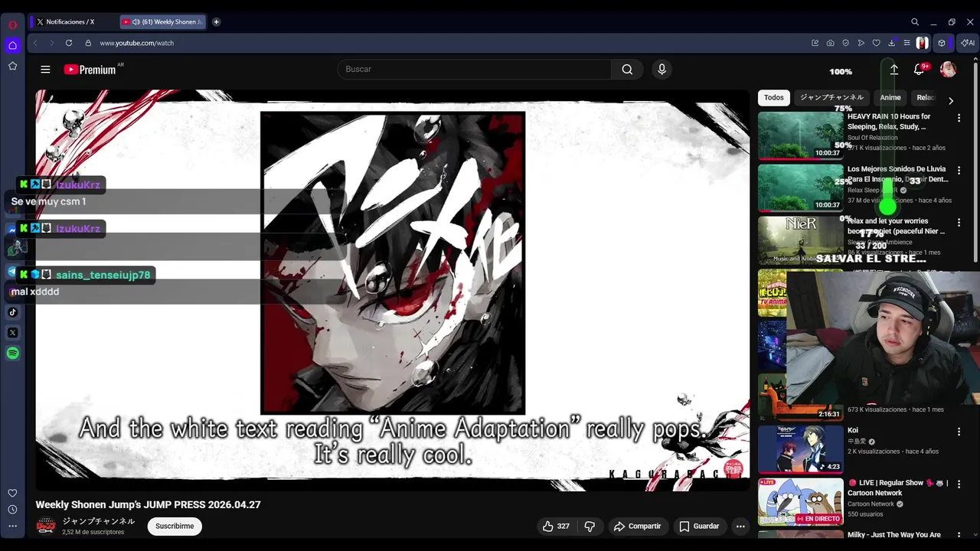Viewport: 980px width, 551px height.
Task: Open the YouTube hamburger guide menu
Action: tap(45, 70)
